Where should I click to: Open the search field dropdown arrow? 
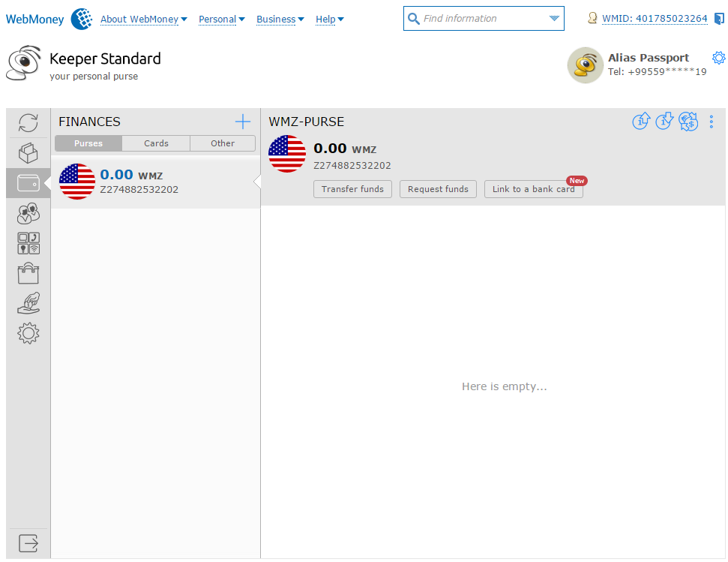point(554,18)
